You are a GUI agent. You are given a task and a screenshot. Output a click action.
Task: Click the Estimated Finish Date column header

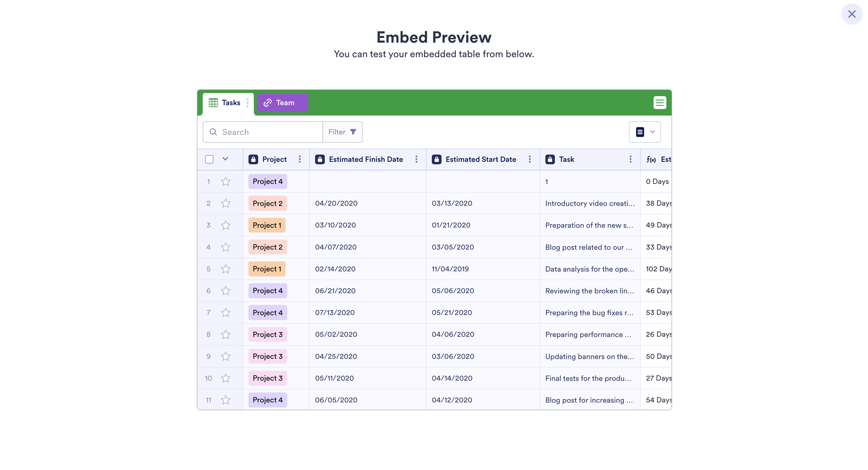tap(366, 159)
